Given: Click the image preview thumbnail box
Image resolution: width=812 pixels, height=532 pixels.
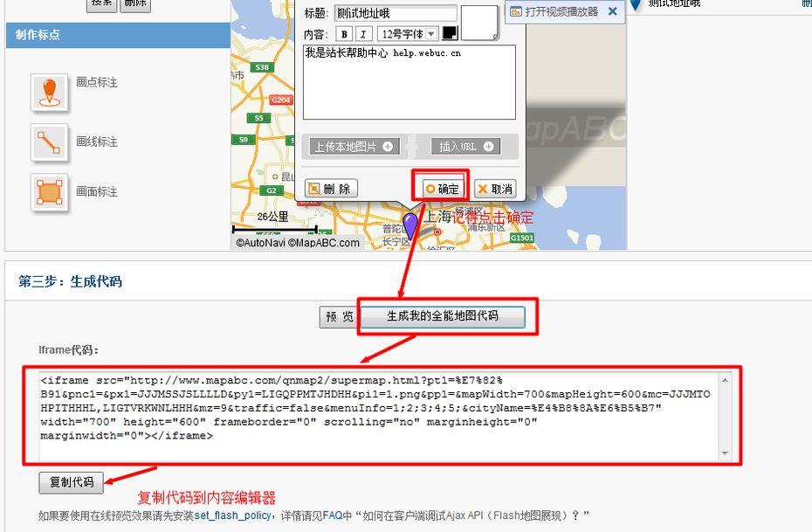Looking at the screenshot, I should [479, 23].
